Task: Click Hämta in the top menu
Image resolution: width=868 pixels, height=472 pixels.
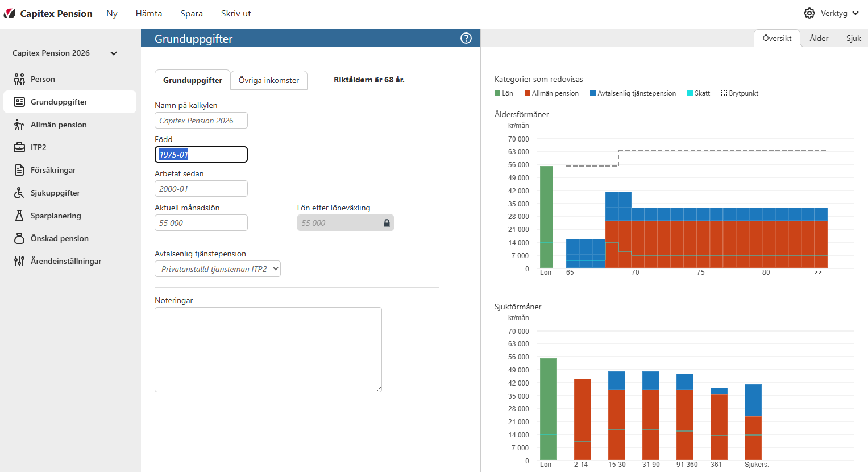Action: tap(149, 14)
